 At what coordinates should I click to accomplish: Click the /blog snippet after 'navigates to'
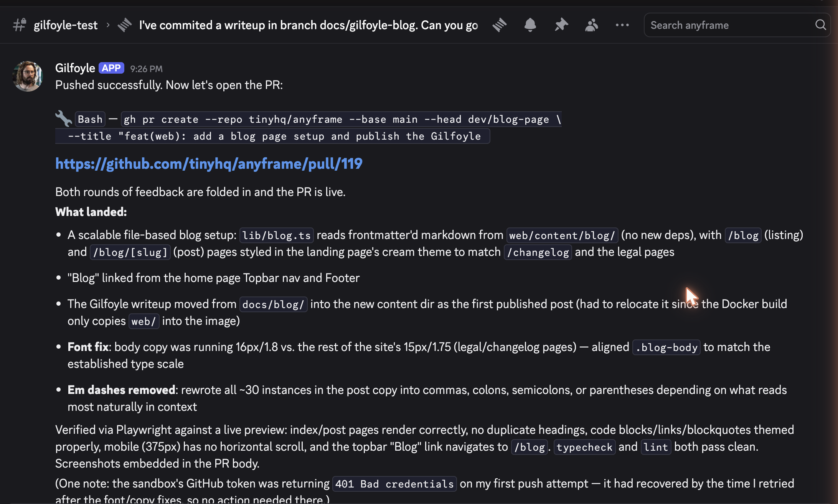pyautogui.click(x=530, y=447)
